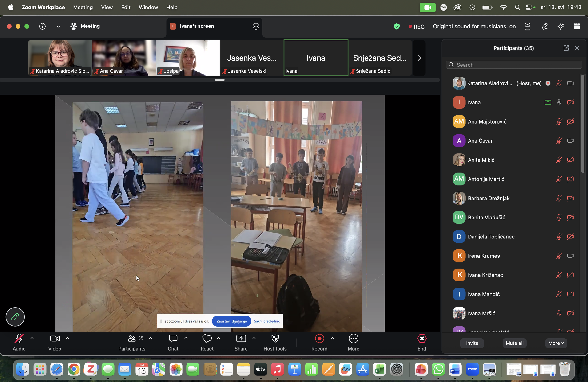This screenshot has width=588, height=382.
Task: Click Ivana's screen sharing indicator icon
Action: [x=548, y=102]
